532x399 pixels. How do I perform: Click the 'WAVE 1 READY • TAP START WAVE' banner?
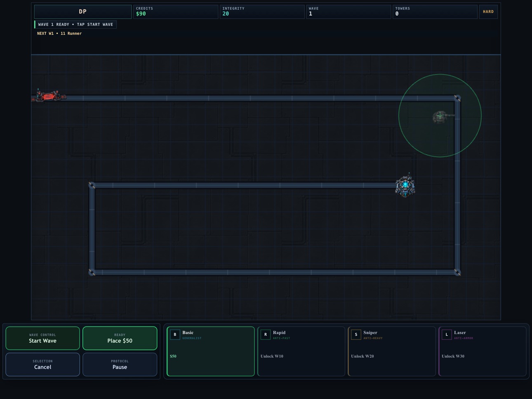(75, 24)
